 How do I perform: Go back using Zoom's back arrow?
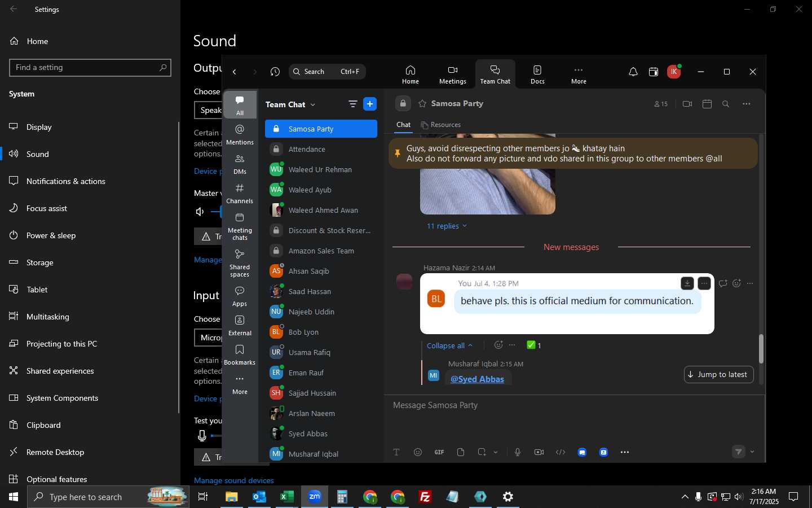click(x=235, y=72)
